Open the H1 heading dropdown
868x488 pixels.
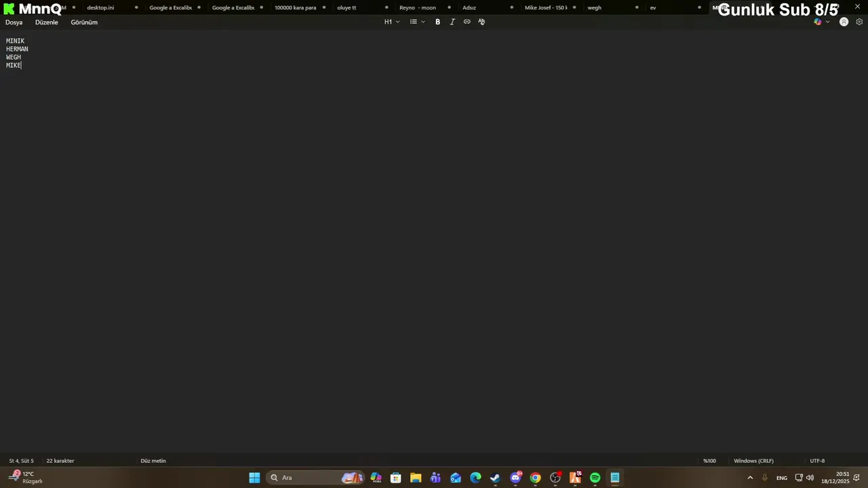click(x=392, y=22)
